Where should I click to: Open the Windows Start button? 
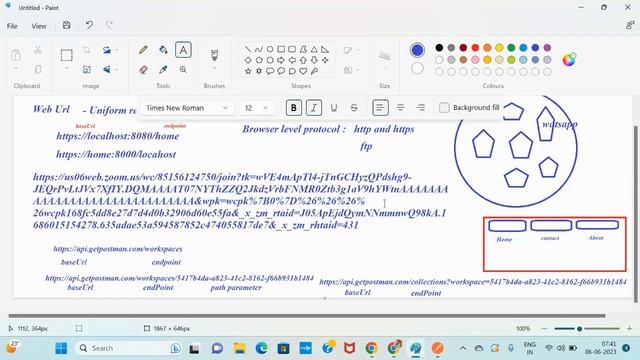click(x=61, y=348)
